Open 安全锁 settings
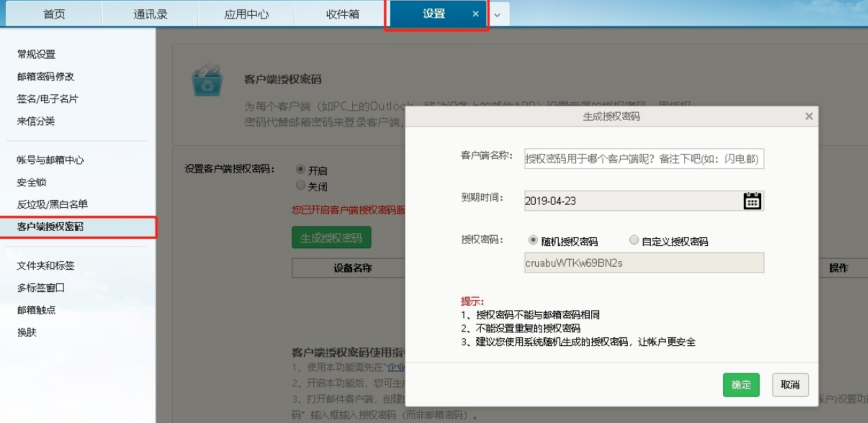The image size is (868, 423). (x=31, y=182)
